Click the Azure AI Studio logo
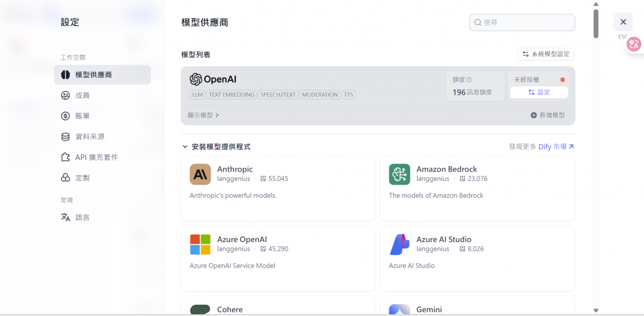 pos(399,244)
